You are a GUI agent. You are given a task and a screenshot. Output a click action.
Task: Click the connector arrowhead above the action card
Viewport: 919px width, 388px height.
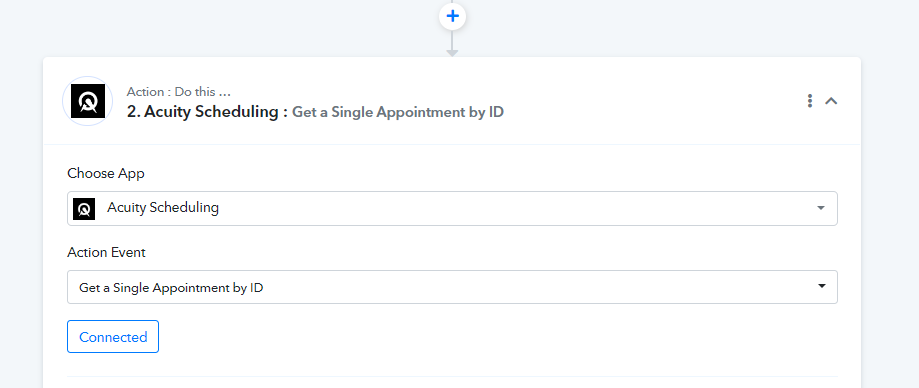click(x=452, y=53)
